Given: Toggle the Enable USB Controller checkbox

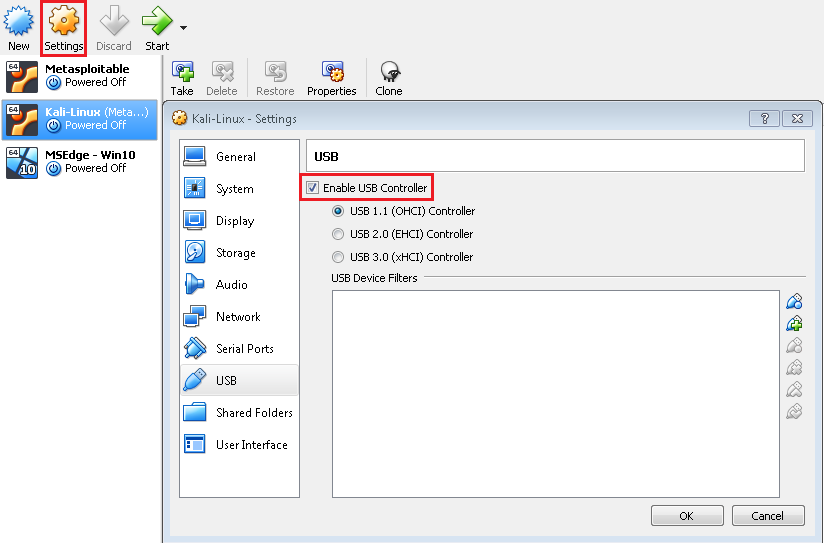Looking at the screenshot, I should point(313,188).
